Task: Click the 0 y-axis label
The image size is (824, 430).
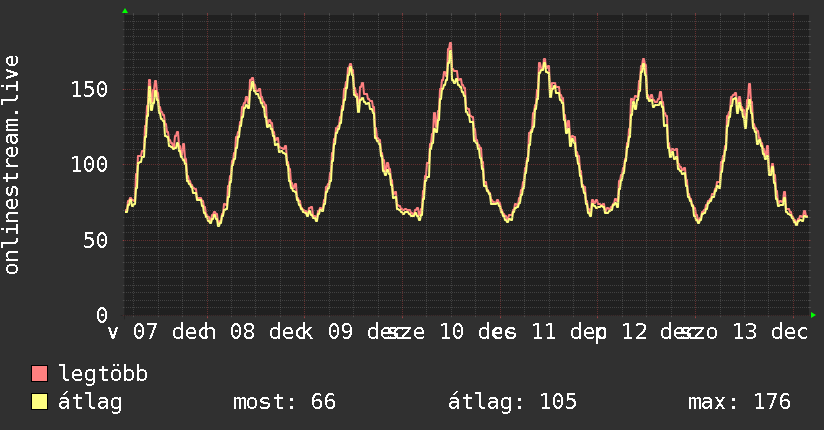Action: [102, 315]
